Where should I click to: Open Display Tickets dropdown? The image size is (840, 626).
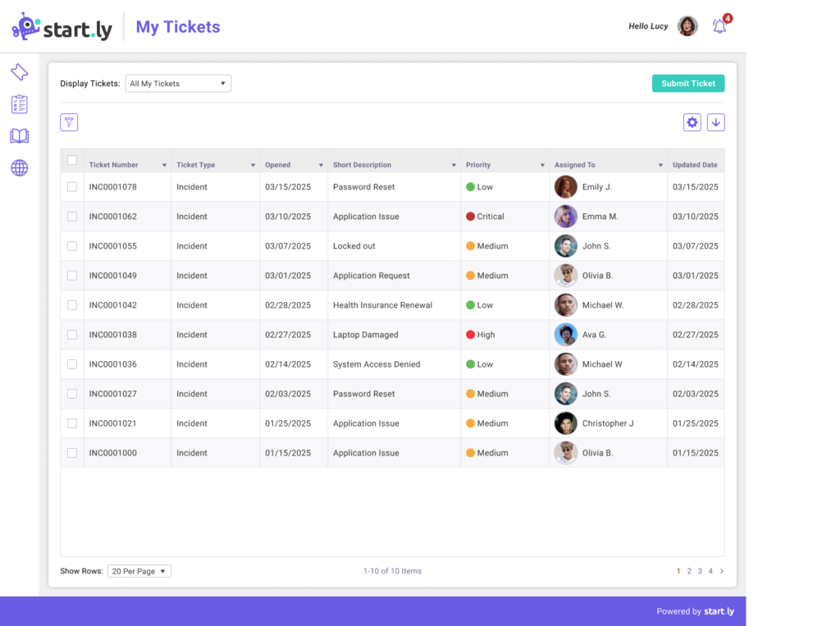[178, 84]
